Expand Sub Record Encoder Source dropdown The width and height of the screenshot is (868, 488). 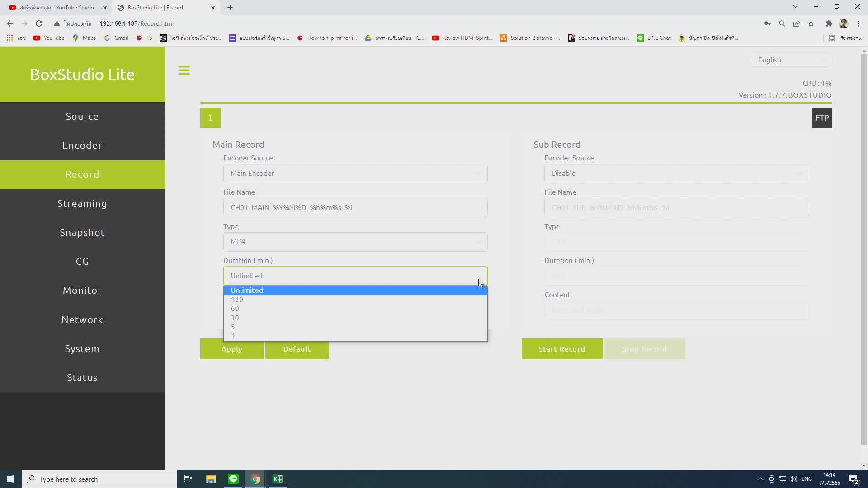676,174
